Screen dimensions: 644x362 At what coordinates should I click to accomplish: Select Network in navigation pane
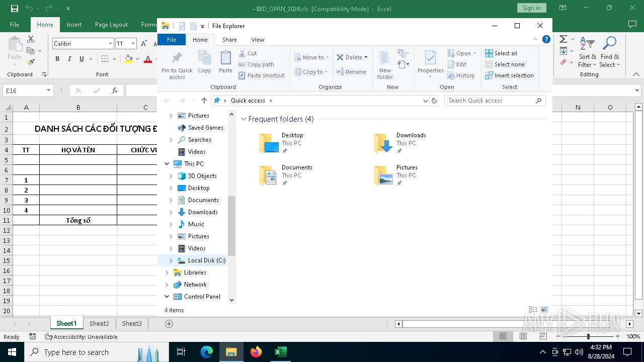[x=195, y=285]
